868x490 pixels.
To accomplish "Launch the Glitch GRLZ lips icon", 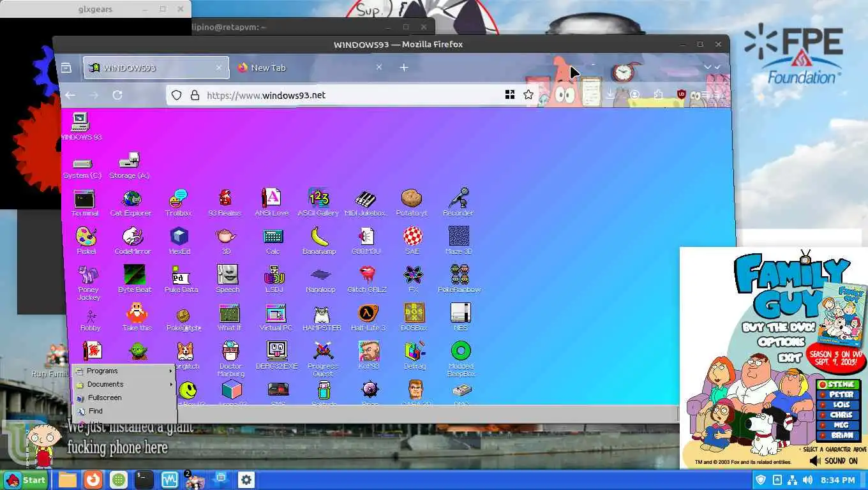I will click(x=367, y=279).
